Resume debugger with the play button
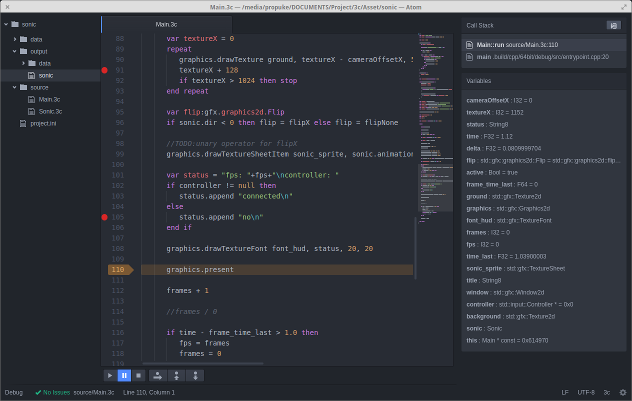The image size is (632, 401). coord(110,376)
